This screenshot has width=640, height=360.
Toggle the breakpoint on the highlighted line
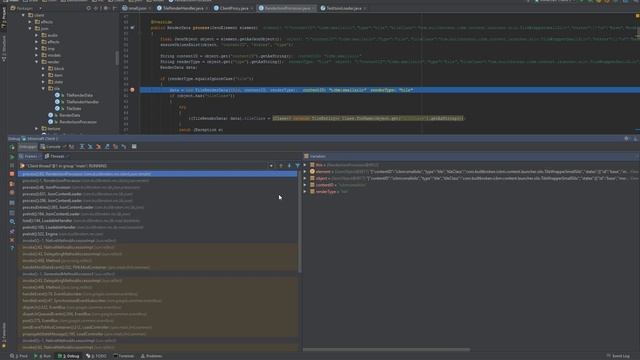coord(132,90)
